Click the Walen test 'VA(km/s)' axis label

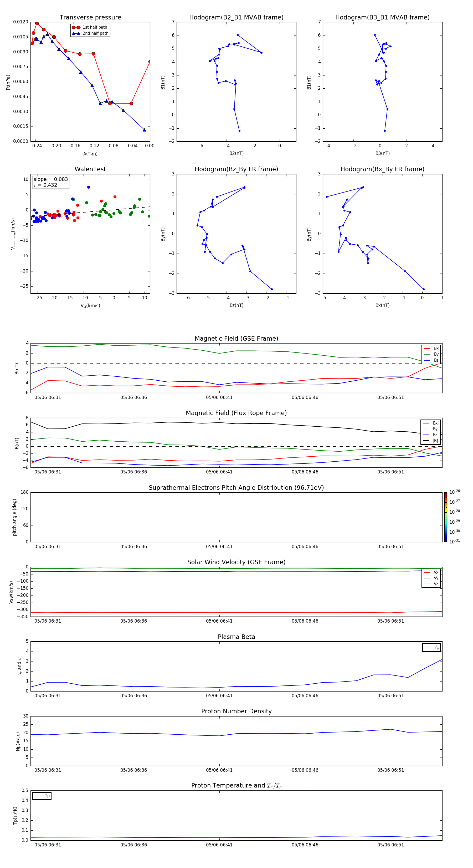[90, 306]
